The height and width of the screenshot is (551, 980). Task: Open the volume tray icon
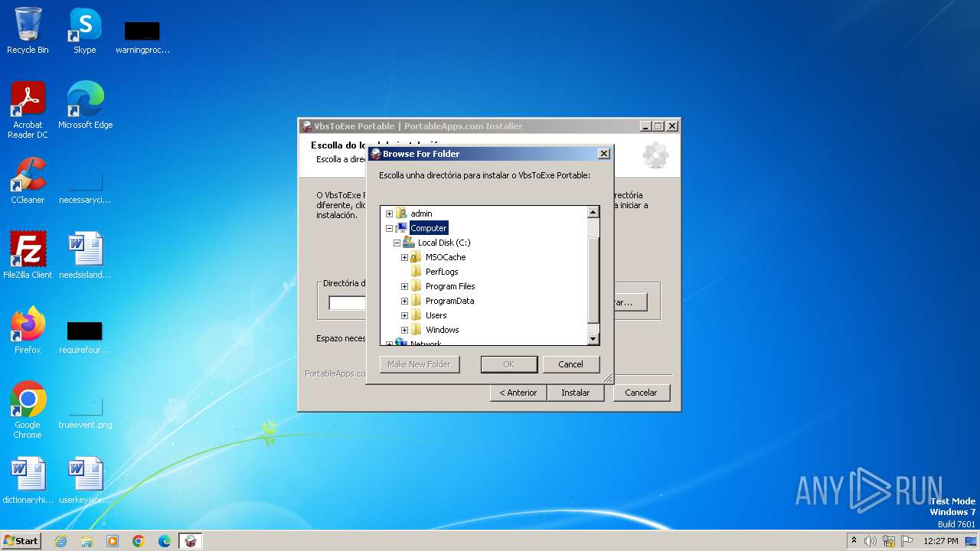pos(871,541)
